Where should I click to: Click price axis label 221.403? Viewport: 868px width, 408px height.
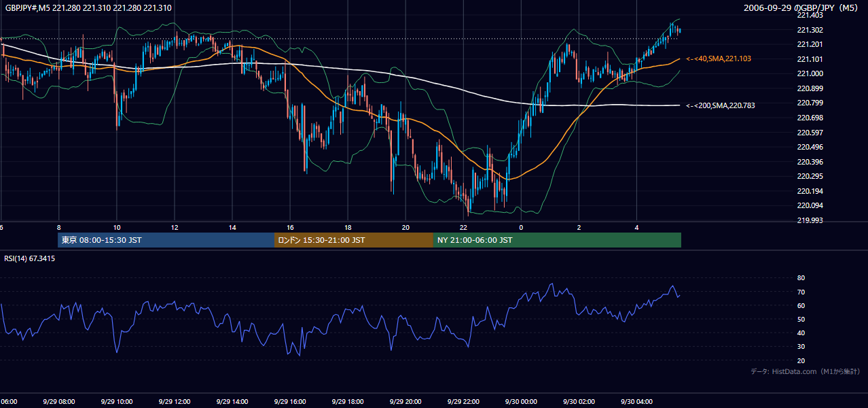click(810, 15)
